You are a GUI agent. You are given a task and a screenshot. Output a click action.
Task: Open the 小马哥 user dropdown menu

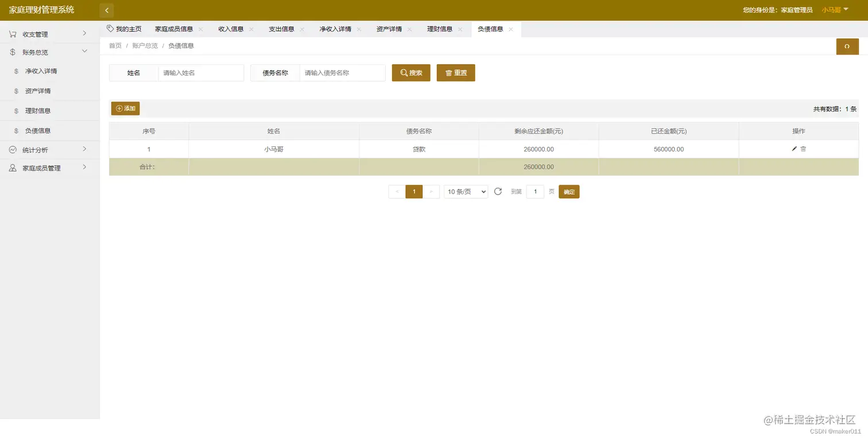point(835,10)
